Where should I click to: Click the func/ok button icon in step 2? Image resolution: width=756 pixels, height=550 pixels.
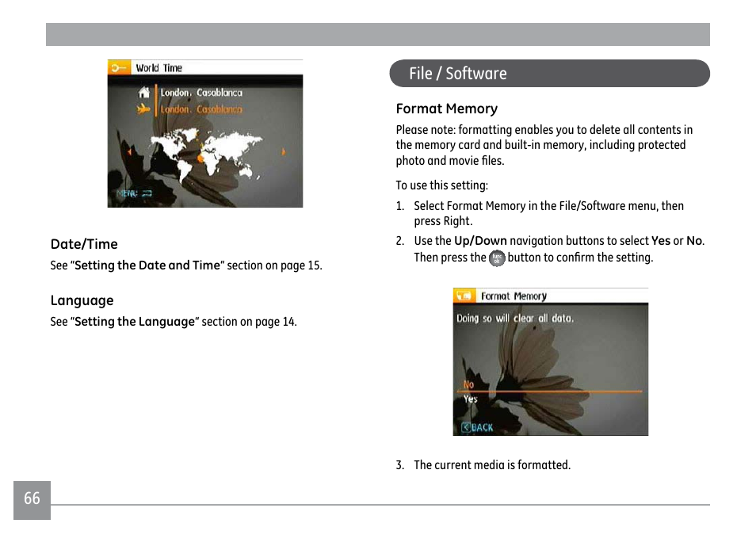(497, 258)
